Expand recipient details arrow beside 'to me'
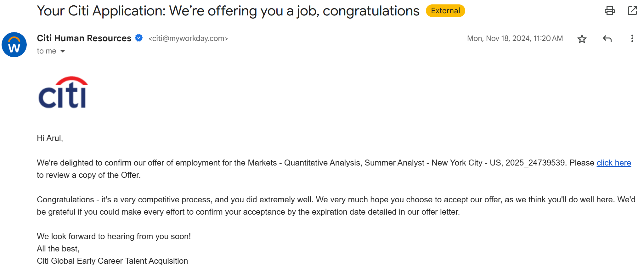 pos(63,51)
